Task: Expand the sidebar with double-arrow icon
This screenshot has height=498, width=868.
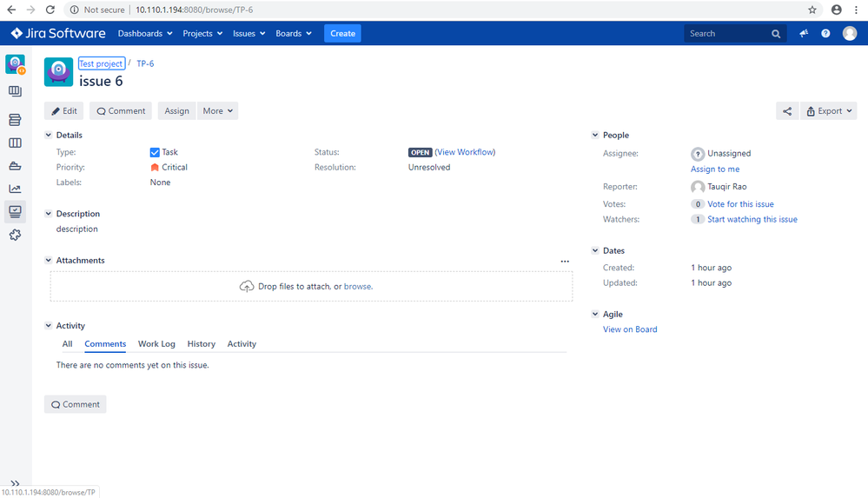Action: (x=15, y=483)
